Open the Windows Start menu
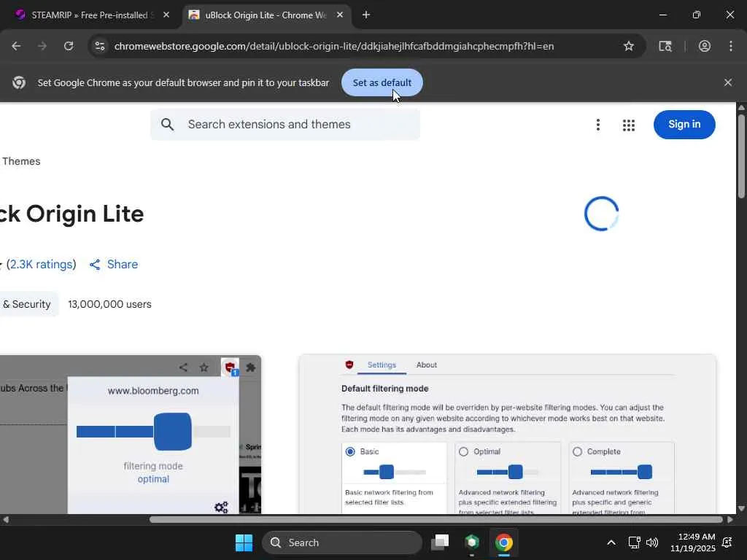Screen dimensions: 747x560 (x=244, y=542)
